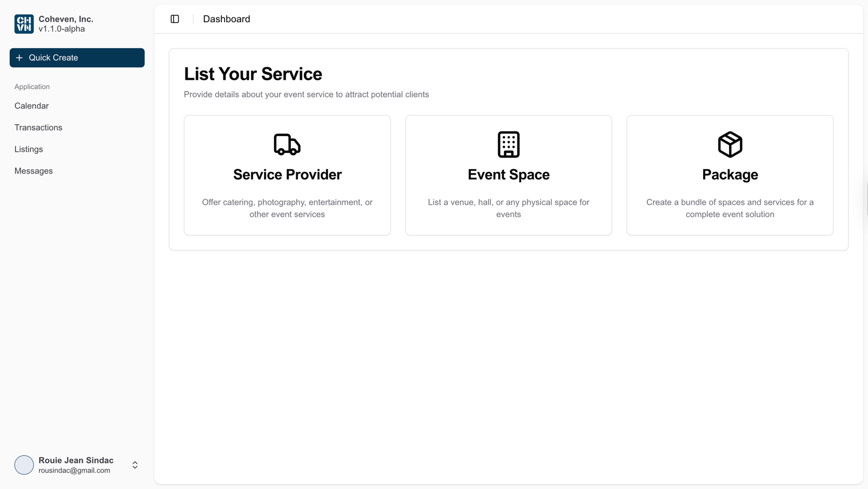Click the Rouie Jean Sindac account name

[76, 460]
